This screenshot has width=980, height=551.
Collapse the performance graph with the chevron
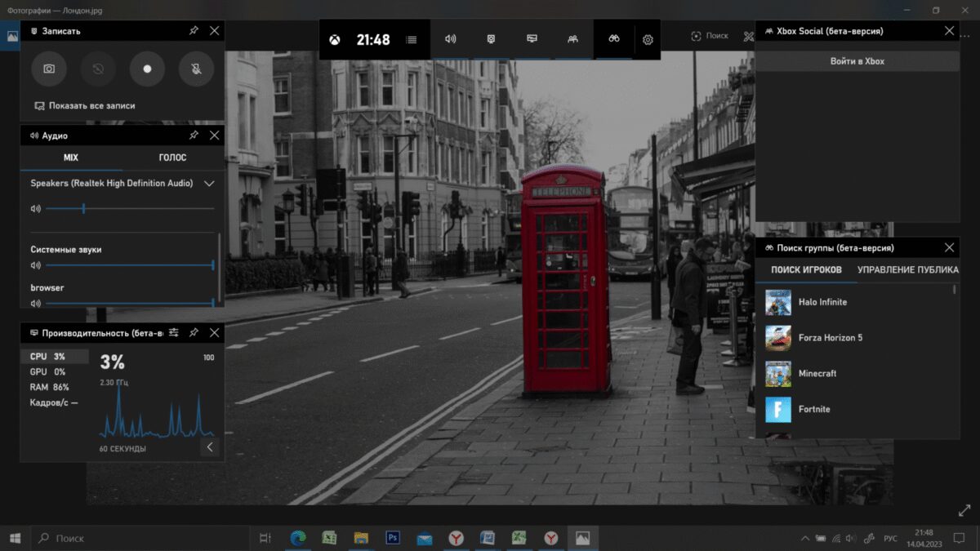[210, 447]
